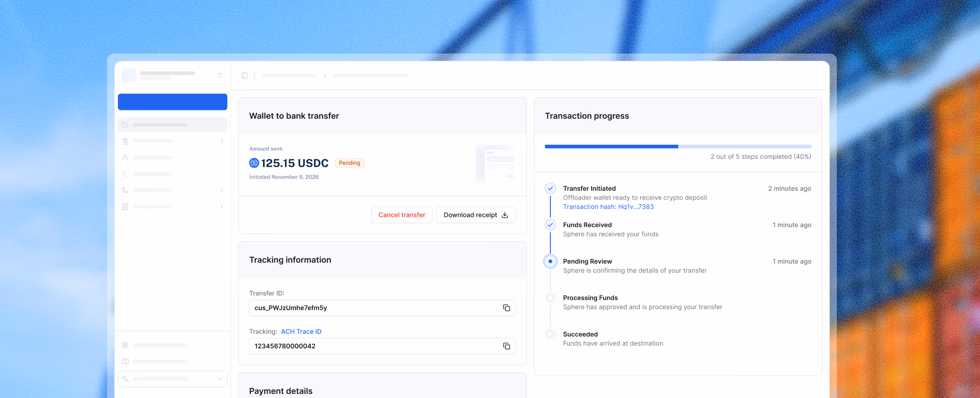
Task: Open the language selector dropdown chevron
Action: coord(220,379)
